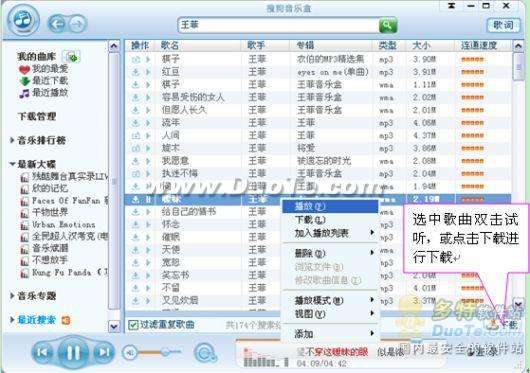Click download icon for 红豆 row
This screenshot has width=530, height=373.
click(136, 72)
